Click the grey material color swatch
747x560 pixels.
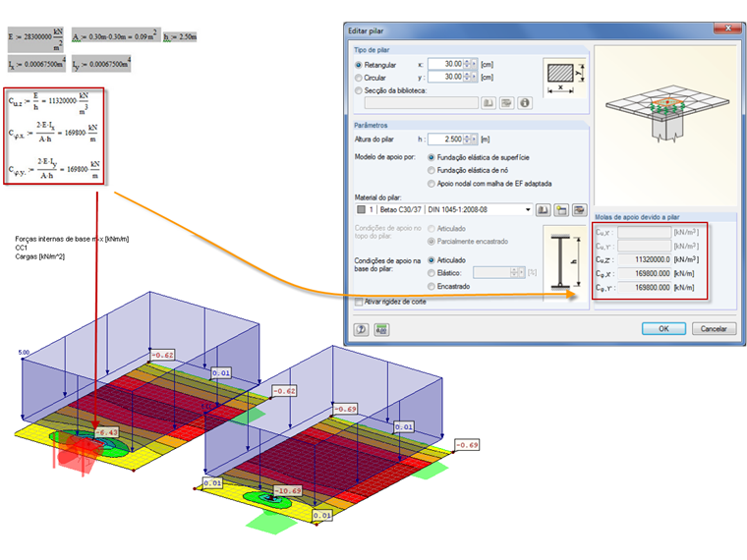point(361,210)
